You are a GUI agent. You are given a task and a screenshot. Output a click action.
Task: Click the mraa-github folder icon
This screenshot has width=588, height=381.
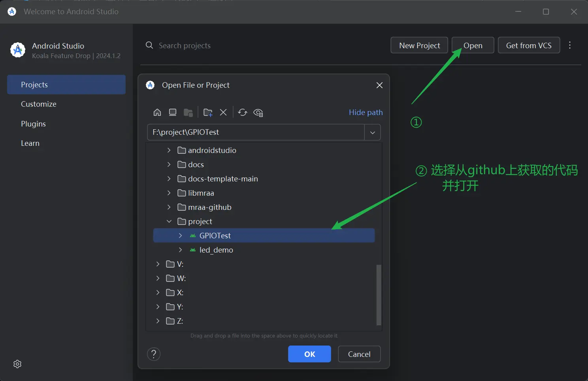click(182, 207)
